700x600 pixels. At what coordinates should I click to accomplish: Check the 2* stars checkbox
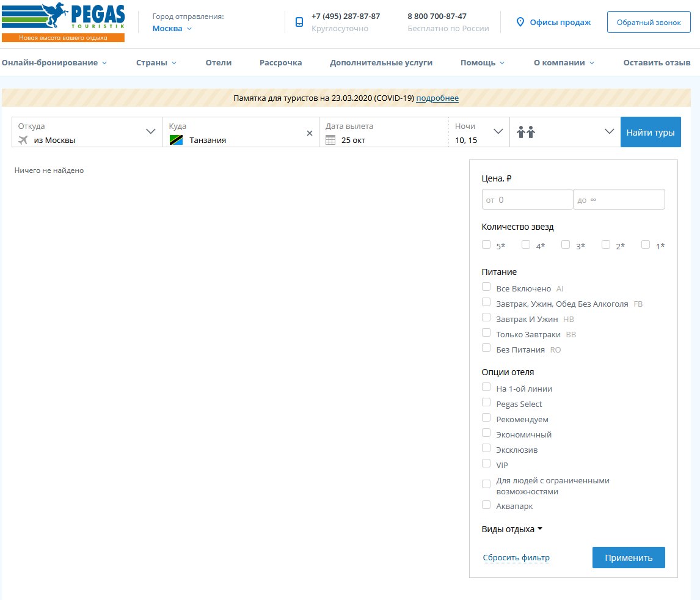606,244
